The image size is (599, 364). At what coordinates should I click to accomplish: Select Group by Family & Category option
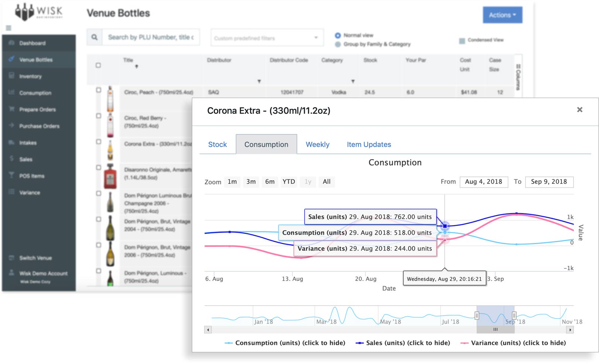(x=338, y=44)
